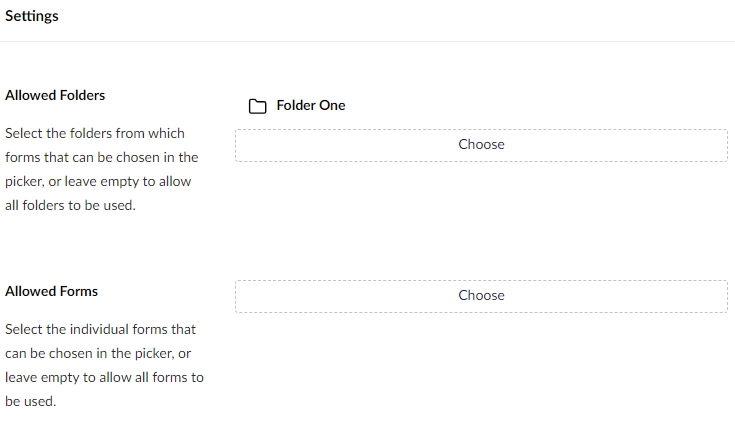Click the word "One" in Folder One
Image resolution: width=735 pixels, height=444 pixels.
(333, 105)
